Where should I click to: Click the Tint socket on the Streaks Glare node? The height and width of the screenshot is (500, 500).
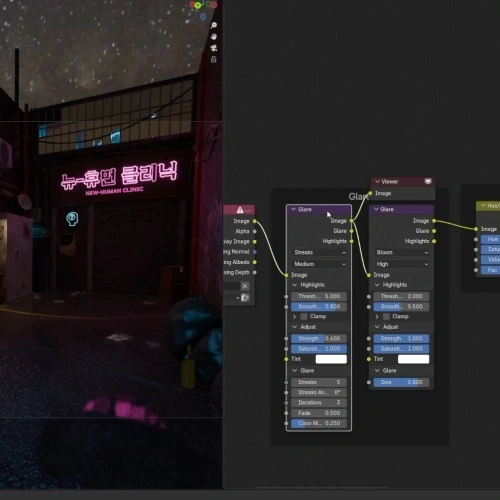[286, 359]
